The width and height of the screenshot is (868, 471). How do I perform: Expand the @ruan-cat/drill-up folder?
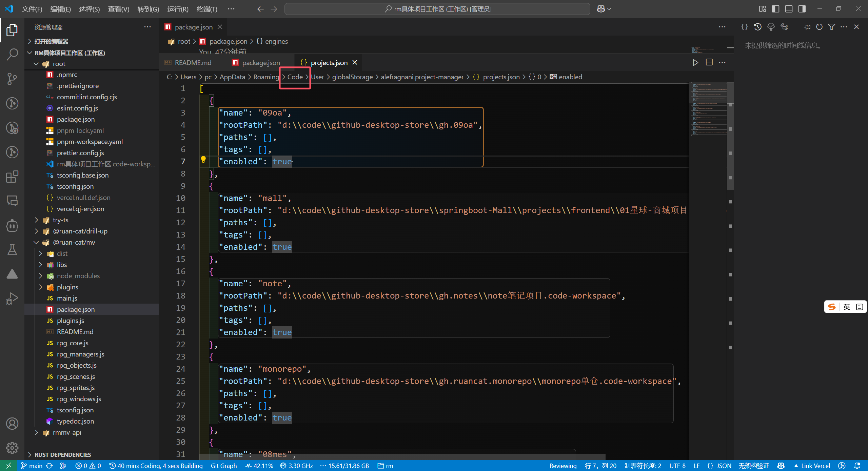pos(92,231)
